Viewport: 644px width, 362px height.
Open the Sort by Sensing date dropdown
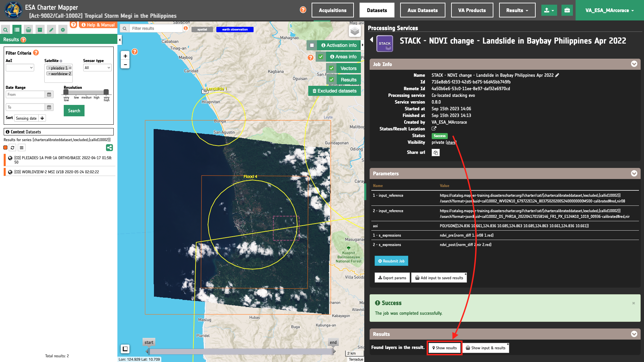(x=26, y=118)
